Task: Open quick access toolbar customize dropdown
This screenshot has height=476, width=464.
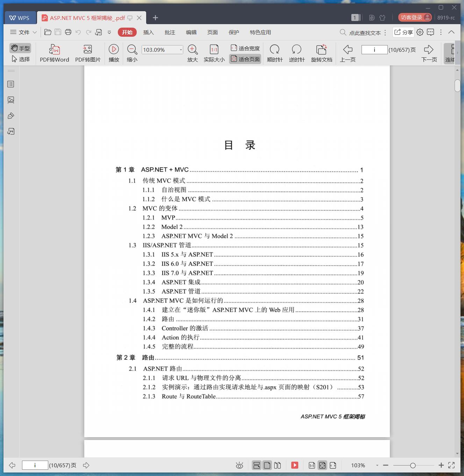Action: (x=109, y=32)
